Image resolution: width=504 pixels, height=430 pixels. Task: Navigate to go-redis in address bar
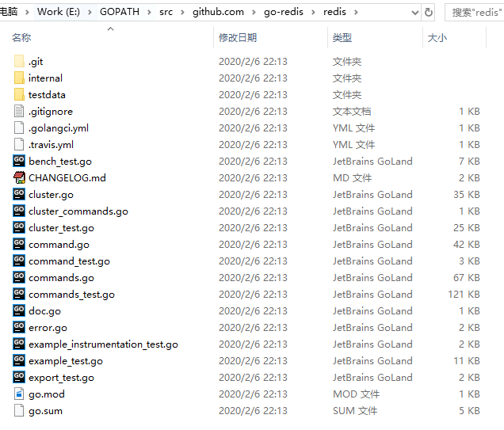pyautogui.click(x=284, y=12)
